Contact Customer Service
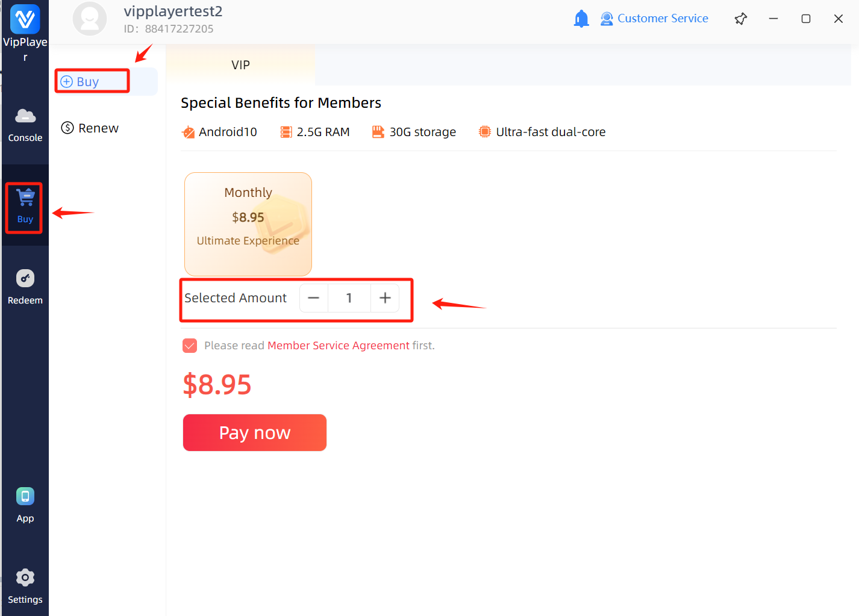 click(654, 19)
